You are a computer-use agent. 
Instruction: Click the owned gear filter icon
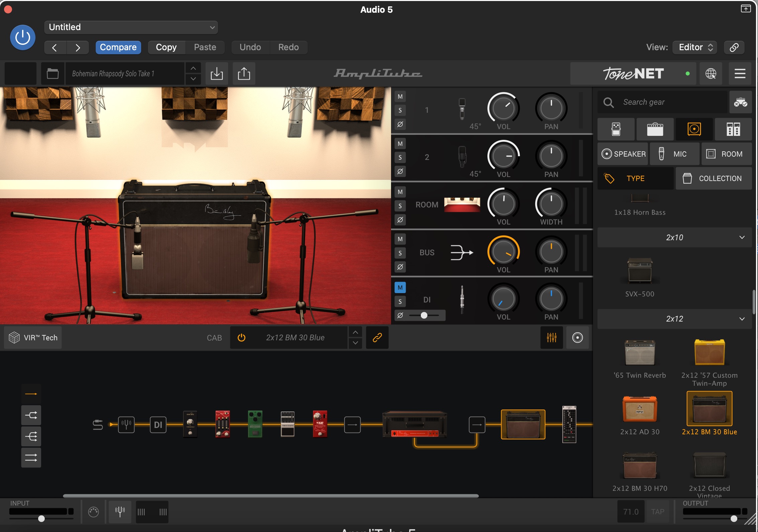[741, 102]
